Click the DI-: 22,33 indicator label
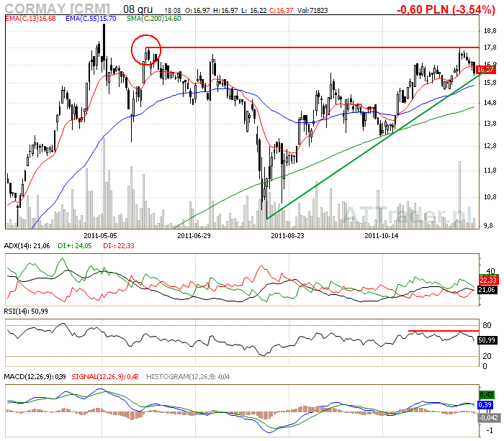This screenshot has width=504, height=441. (x=119, y=246)
